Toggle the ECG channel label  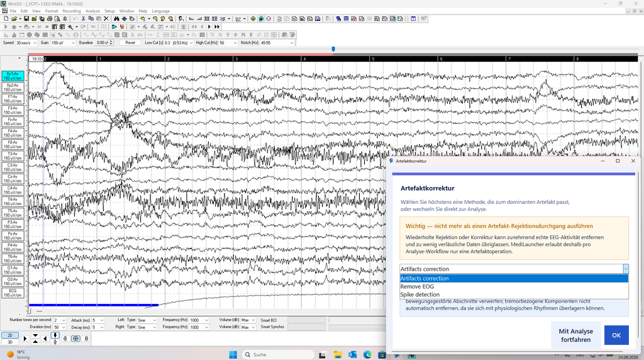point(13,293)
